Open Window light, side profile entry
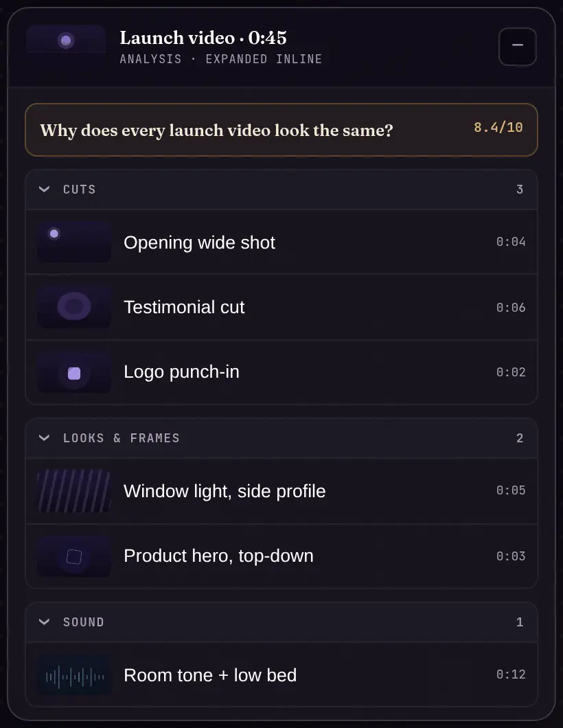This screenshot has width=563, height=728. click(281, 491)
